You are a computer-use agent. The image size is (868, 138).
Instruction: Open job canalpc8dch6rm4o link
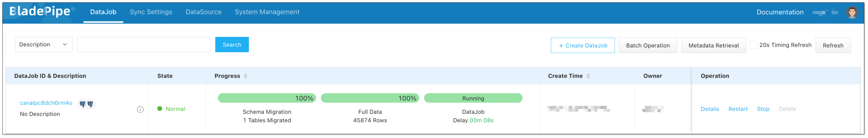46,103
